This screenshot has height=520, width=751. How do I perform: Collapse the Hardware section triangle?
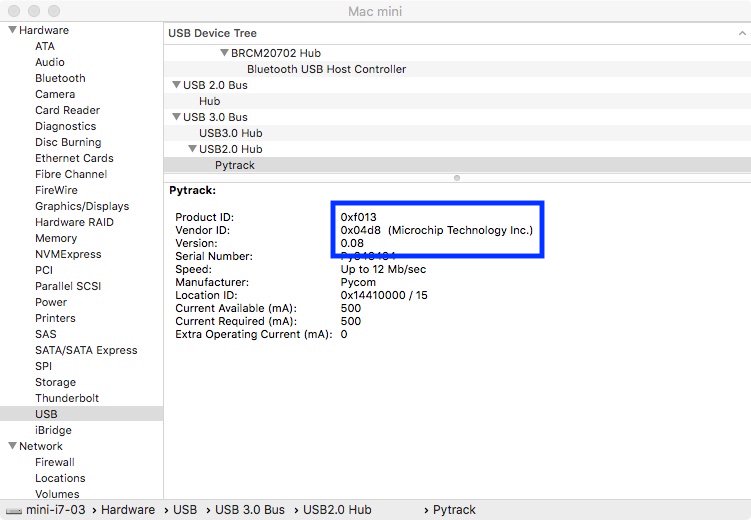click(x=12, y=30)
